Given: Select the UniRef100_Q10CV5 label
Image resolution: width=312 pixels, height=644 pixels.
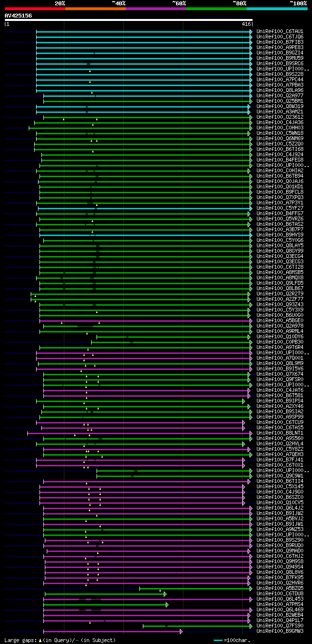Looking at the screenshot, I should tap(280, 502).
